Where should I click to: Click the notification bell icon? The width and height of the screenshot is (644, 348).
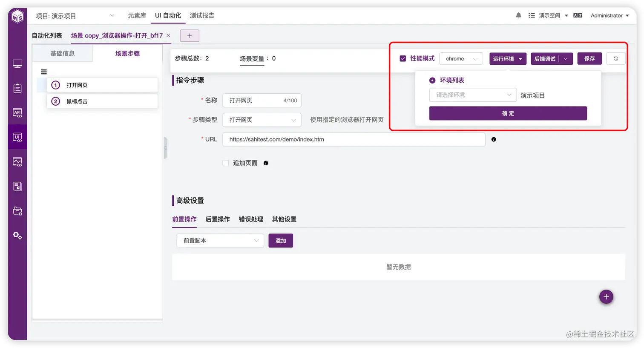[518, 15]
